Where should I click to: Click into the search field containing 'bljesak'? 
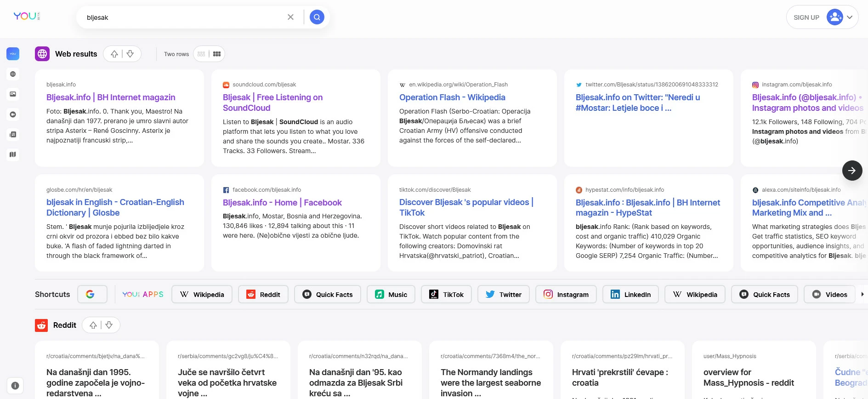[184, 17]
